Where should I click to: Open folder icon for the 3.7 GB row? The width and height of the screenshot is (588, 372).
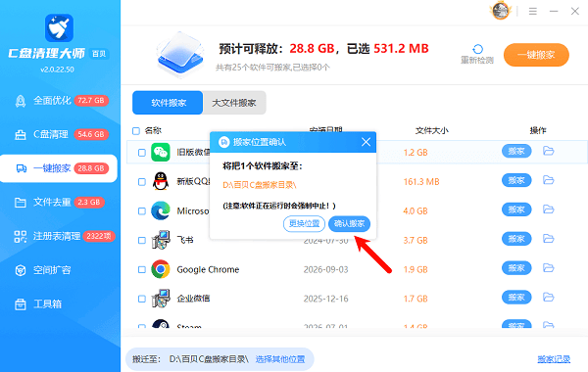(x=548, y=239)
